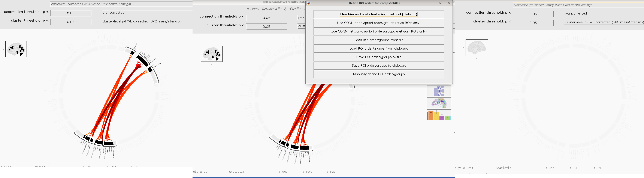Choose Use hierarchical clustering method (default)
Screen dimensions: 644x178
point(378,14)
